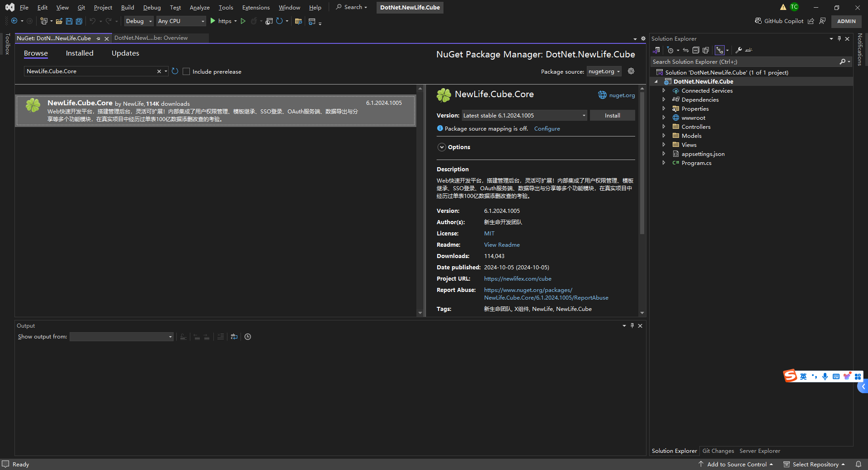Screen dimensions: 868x470
Task: Open the Tools menu
Action: (226, 7)
